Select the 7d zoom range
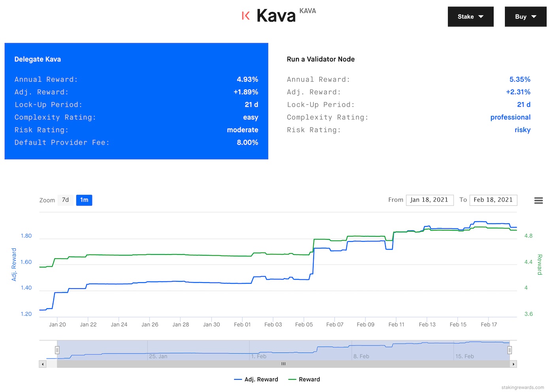 tap(66, 200)
